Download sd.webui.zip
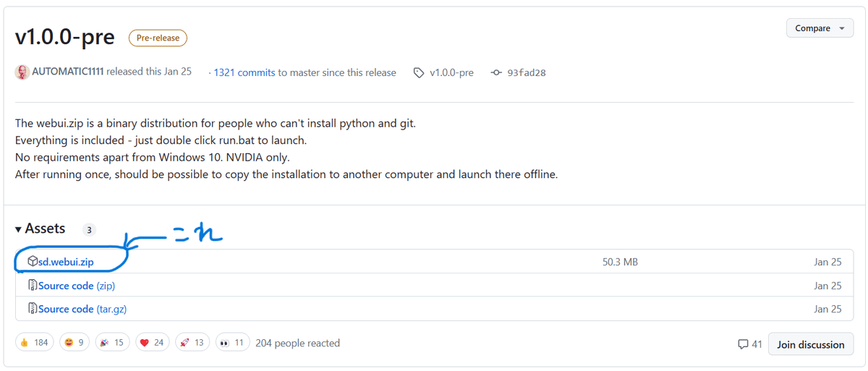The height and width of the screenshot is (371, 868). 66,262
